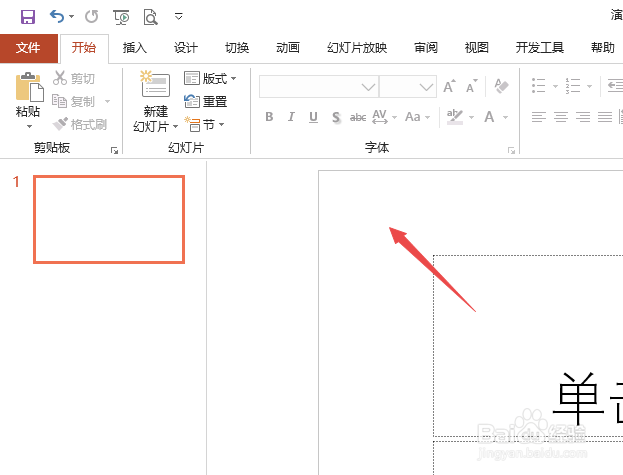Open the 幻灯片放映 (Slide Show) tab

click(357, 48)
